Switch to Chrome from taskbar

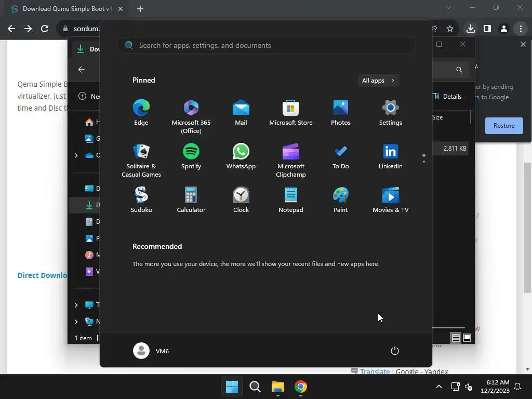(x=301, y=387)
